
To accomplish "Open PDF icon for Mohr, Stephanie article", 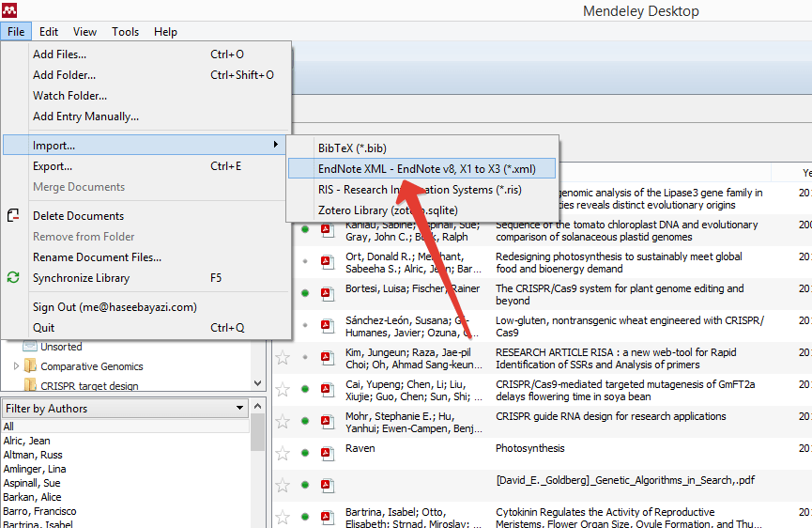I will point(327,421).
